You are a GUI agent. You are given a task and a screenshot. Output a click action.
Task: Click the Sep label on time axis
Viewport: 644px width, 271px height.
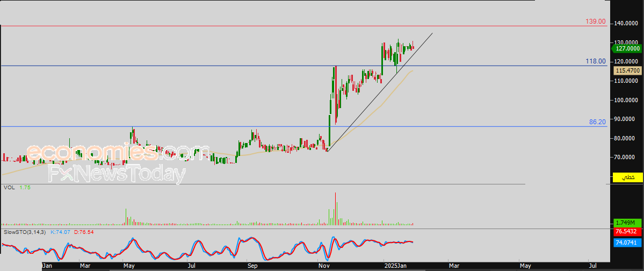pos(253,265)
